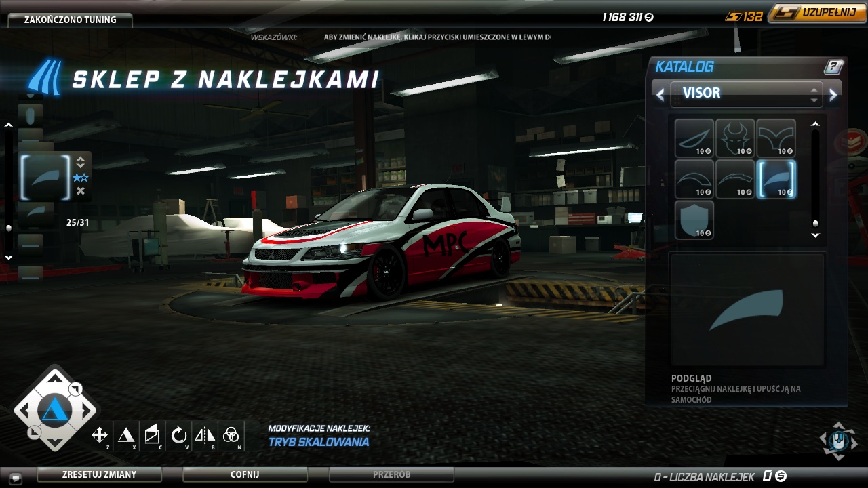Select the skew vinyl tool (C)
Image resolution: width=868 pixels, height=488 pixels.
(152, 435)
